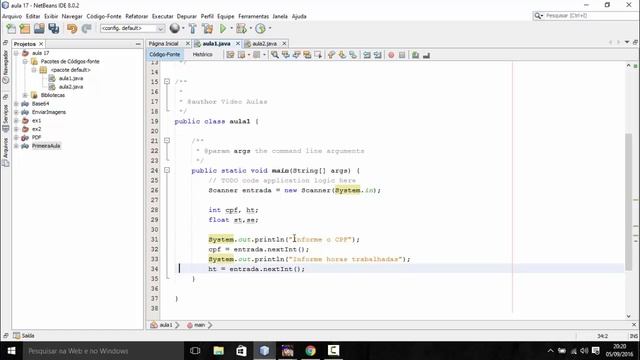Open the Arquivo menu
This screenshot has width=640, height=360.
(x=12, y=16)
